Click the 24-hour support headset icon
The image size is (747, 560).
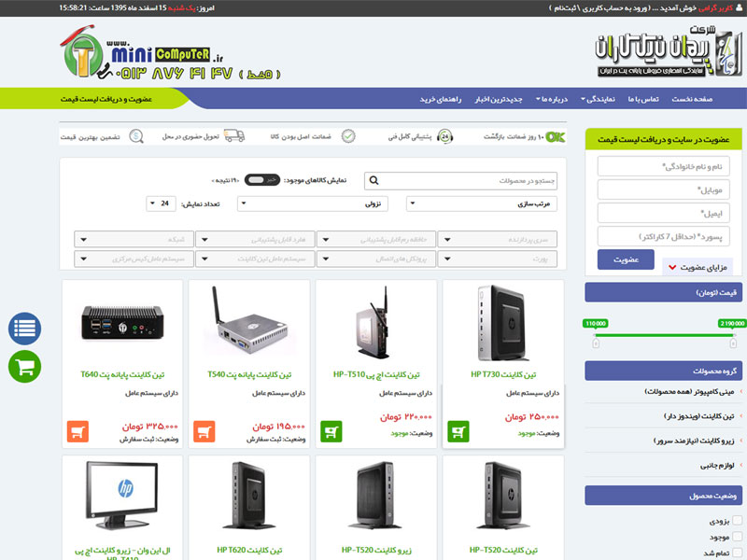(445, 136)
